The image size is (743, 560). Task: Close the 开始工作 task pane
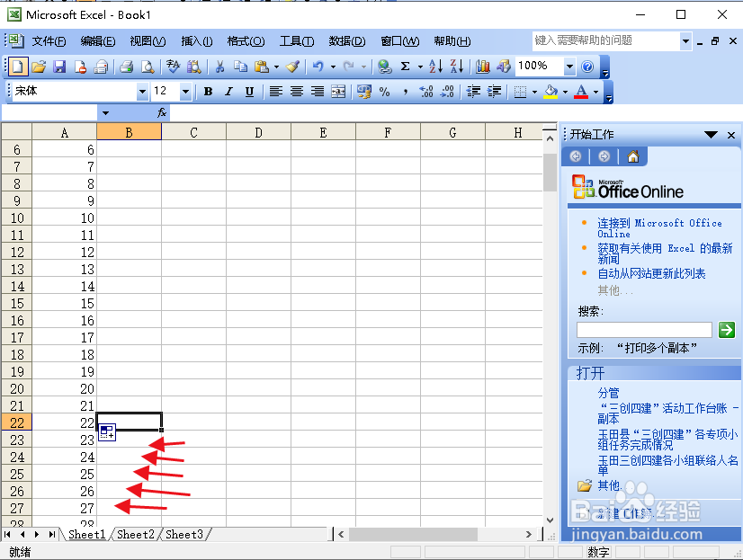click(x=731, y=135)
